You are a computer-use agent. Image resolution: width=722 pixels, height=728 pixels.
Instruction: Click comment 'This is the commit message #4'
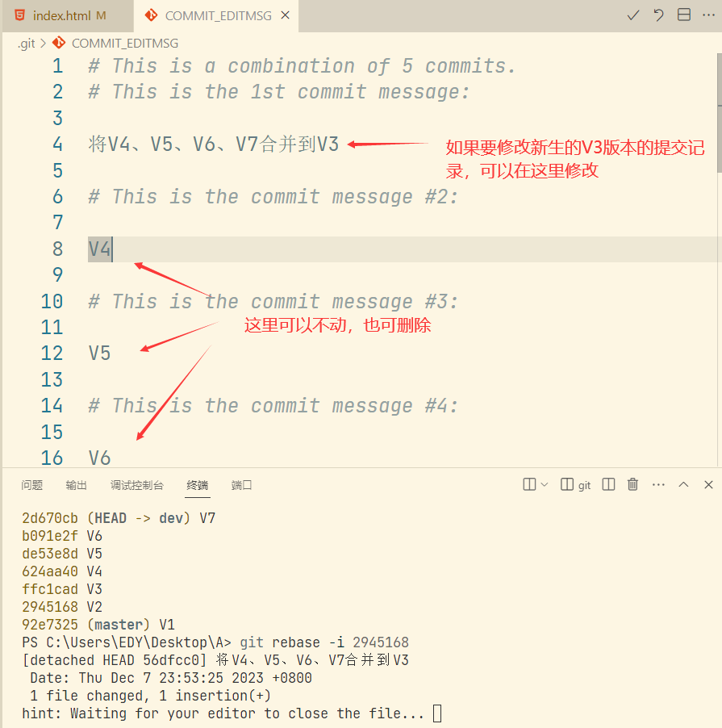pos(273,406)
